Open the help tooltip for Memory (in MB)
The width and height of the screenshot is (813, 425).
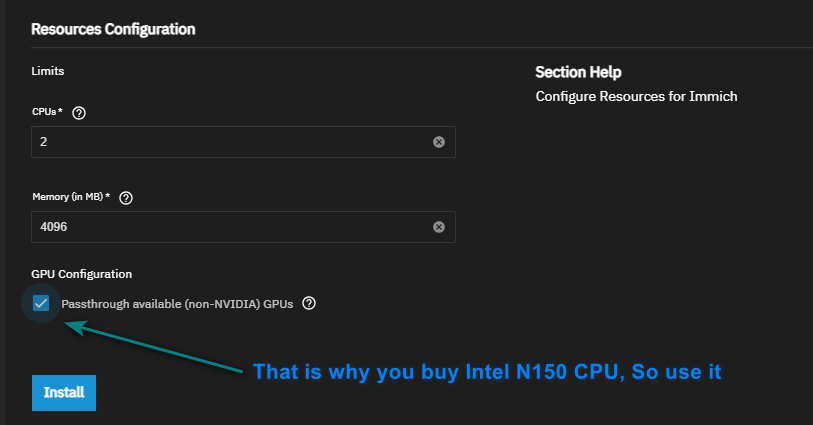point(126,198)
